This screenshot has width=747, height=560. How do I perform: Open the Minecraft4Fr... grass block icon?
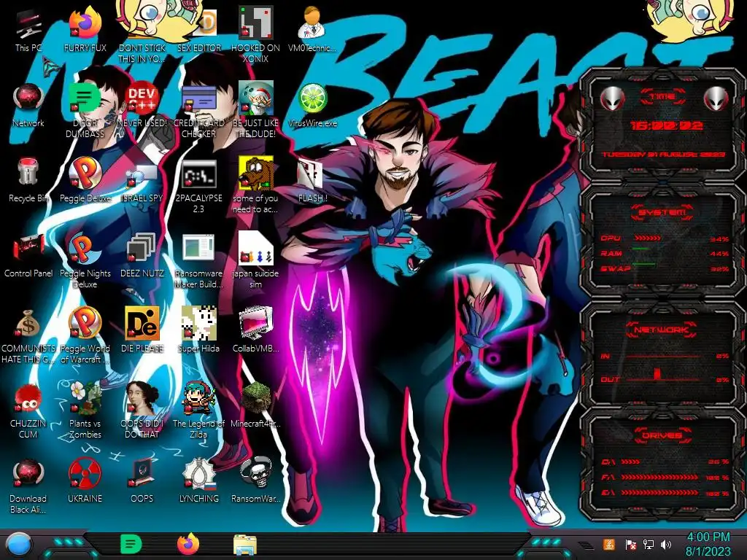(256, 405)
